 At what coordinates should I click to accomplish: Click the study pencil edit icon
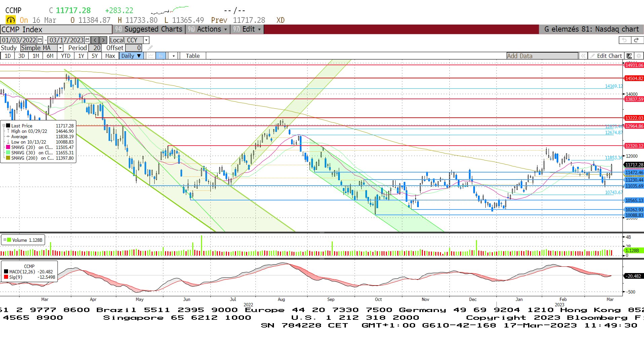(150, 48)
